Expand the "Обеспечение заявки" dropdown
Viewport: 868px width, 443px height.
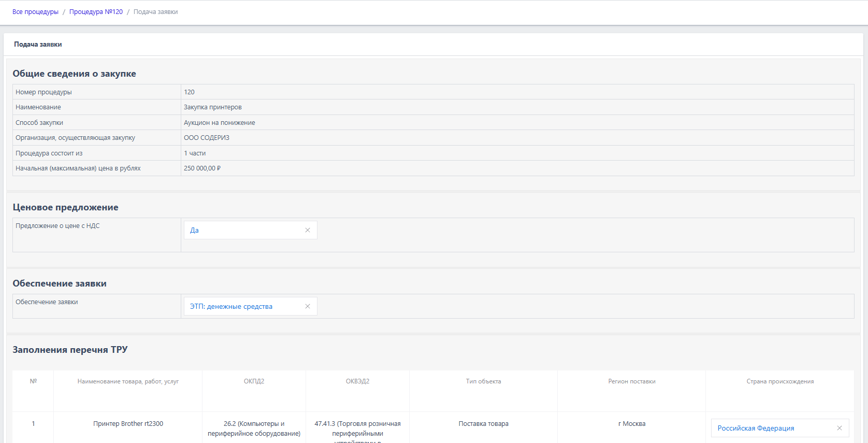point(243,306)
